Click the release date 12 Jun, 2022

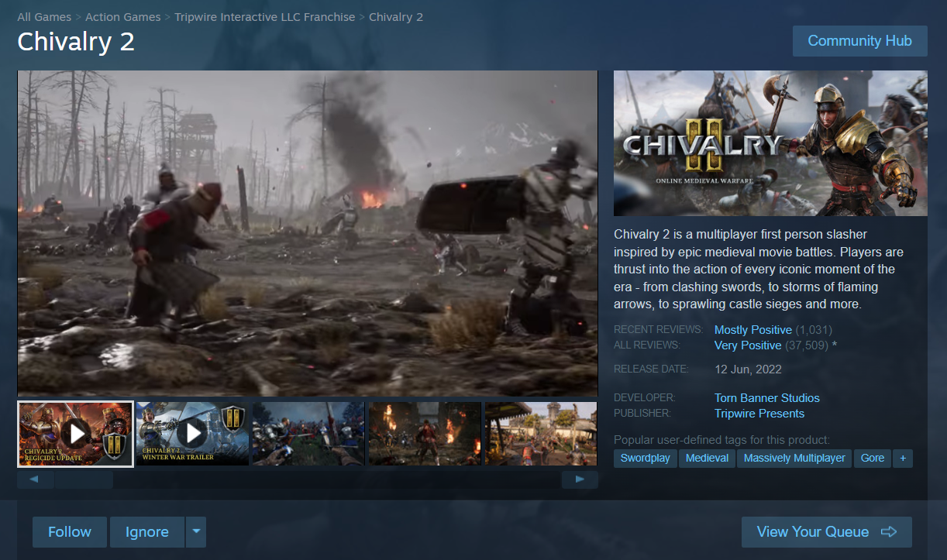[748, 369]
